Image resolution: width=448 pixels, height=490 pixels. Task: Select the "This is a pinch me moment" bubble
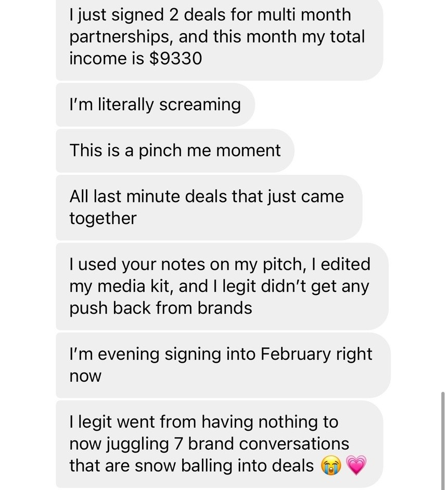(x=175, y=151)
